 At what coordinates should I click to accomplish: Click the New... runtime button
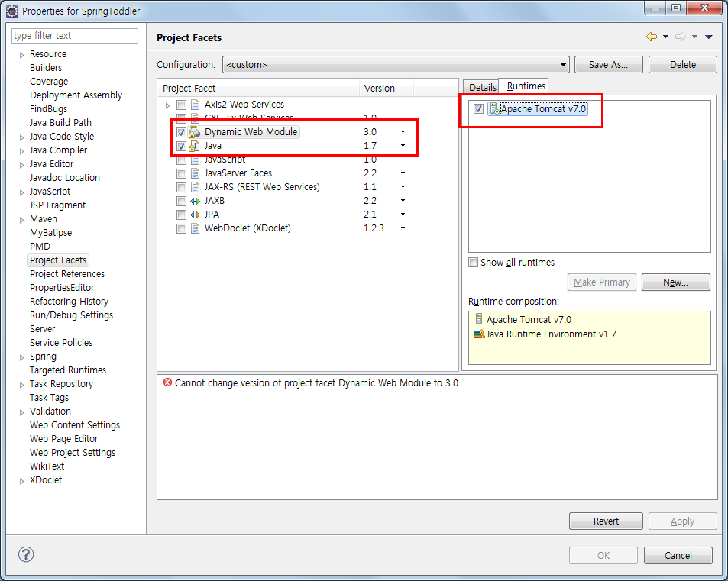tap(675, 282)
